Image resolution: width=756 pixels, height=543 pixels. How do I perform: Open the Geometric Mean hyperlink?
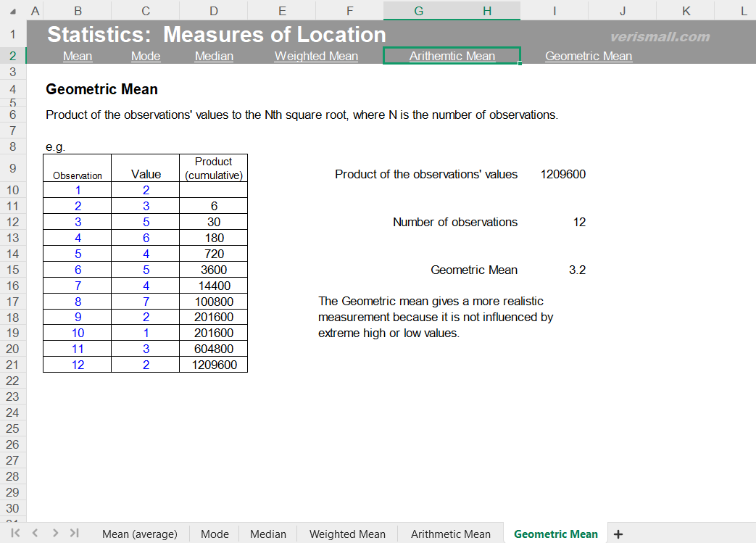[589, 56]
